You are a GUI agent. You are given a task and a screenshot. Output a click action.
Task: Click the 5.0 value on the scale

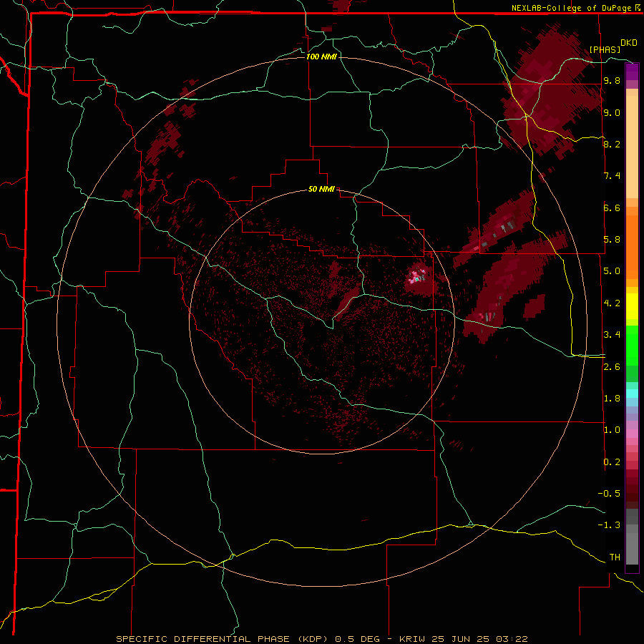click(x=612, y=271)
